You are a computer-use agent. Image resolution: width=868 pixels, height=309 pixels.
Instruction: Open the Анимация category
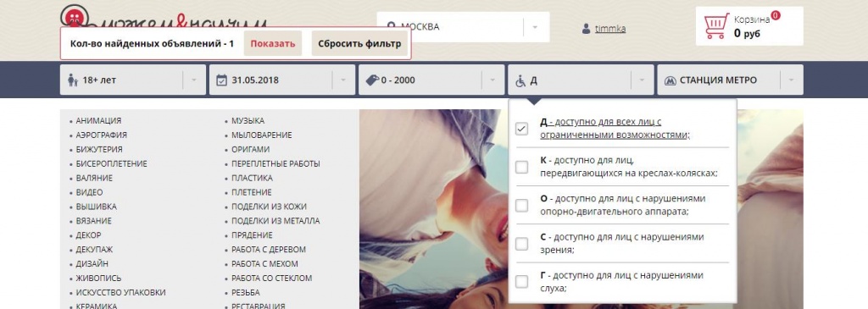[98, 120]
